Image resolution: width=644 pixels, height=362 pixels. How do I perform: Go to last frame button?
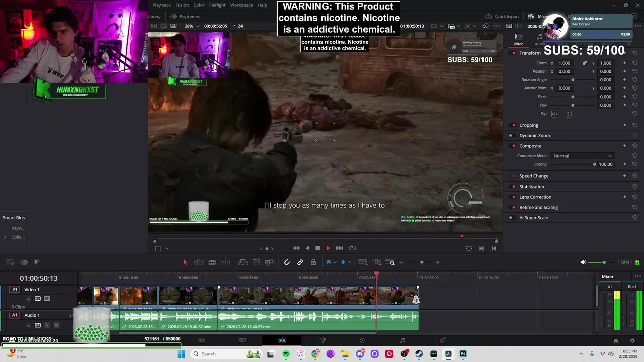339,248
